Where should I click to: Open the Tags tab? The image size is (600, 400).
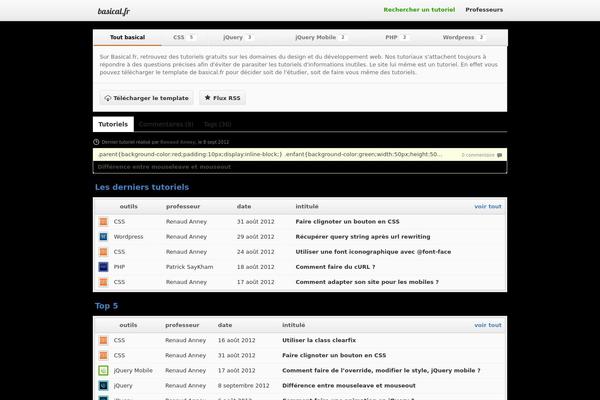coord(217,124)
